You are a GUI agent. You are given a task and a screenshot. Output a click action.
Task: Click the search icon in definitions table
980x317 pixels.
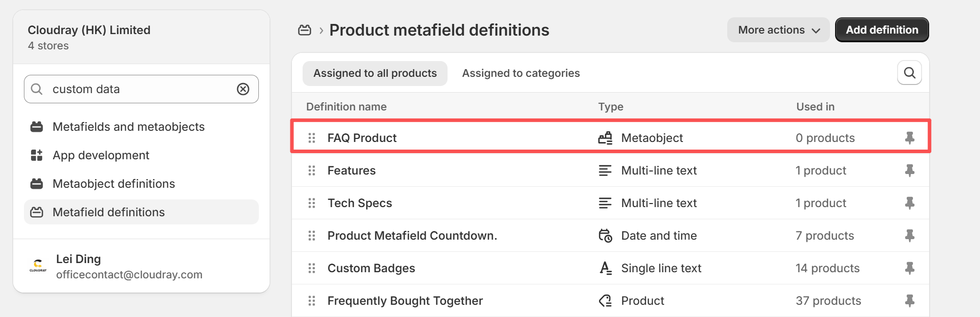coord(909,73)
